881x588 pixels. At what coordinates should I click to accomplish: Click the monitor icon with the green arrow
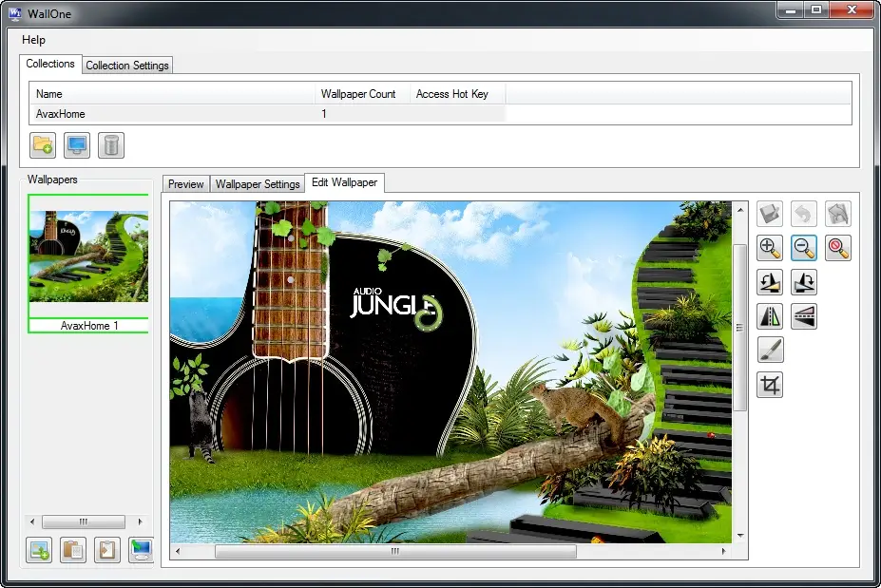coord(141,550)
